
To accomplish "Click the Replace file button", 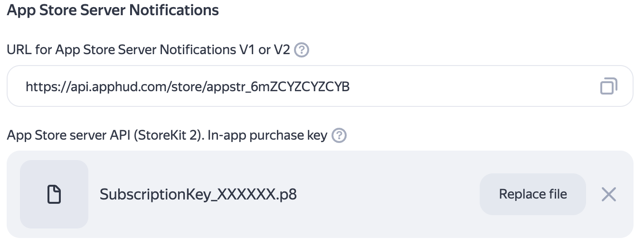I will [532, 194].
